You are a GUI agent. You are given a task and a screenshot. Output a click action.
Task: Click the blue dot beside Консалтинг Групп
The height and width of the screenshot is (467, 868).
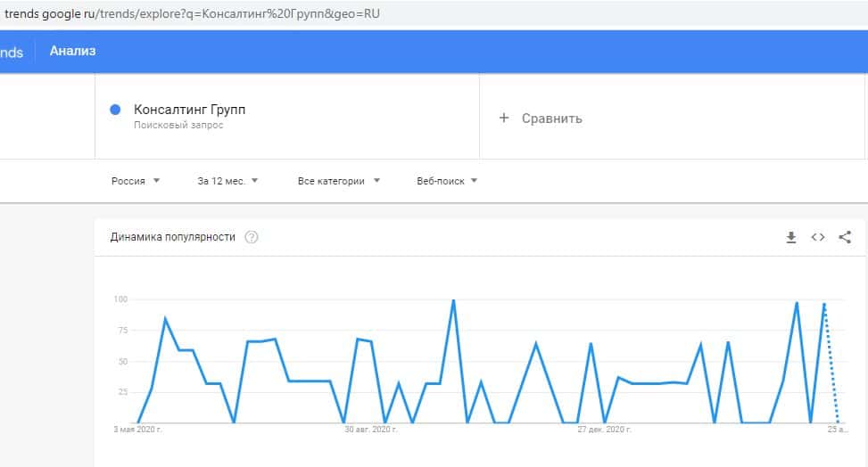click(x=115, y=110)
